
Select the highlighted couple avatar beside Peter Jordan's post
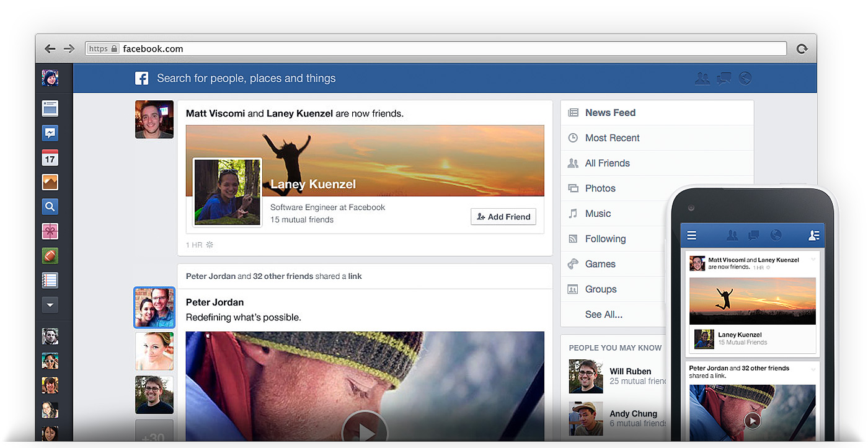tap(154, 307)
